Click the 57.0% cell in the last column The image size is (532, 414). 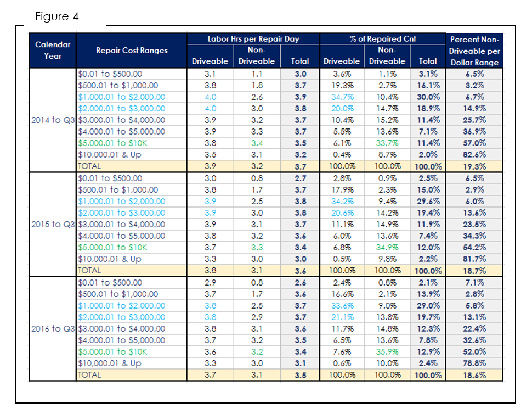pyautogui.click(x=474, y=143)
